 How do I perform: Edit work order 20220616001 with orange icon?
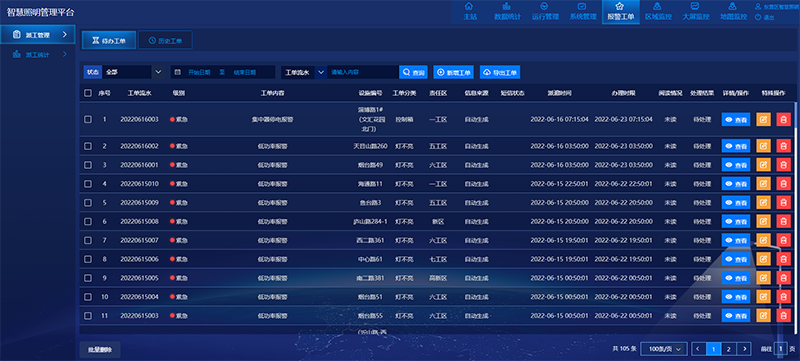point(763,165)
